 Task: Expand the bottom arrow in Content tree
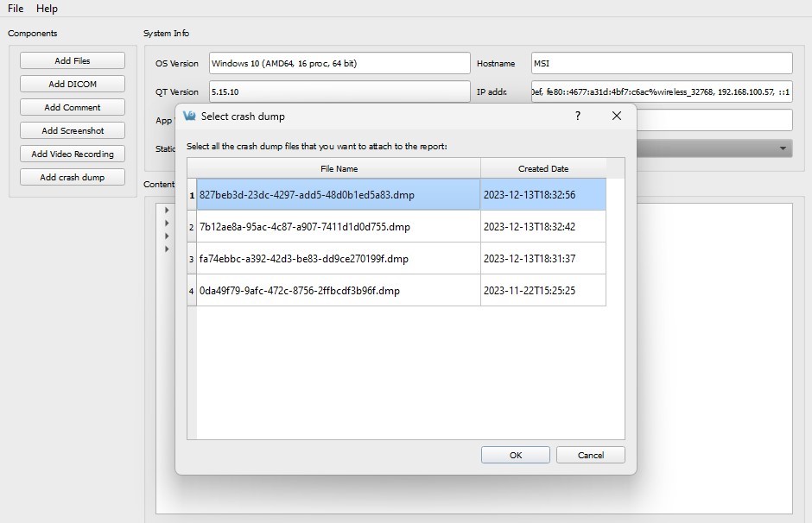166,249
